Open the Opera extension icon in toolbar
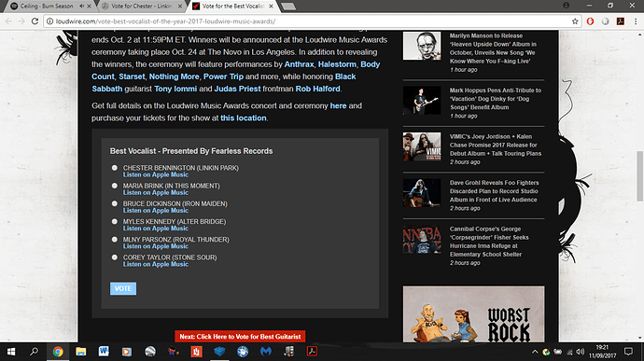The width and height of the screenshot is (644, 361). [590, 21]
